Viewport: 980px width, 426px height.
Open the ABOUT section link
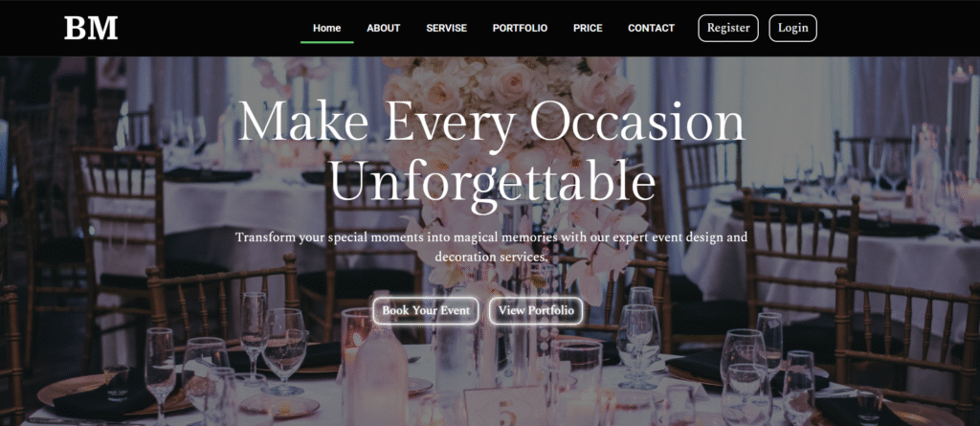383,28
